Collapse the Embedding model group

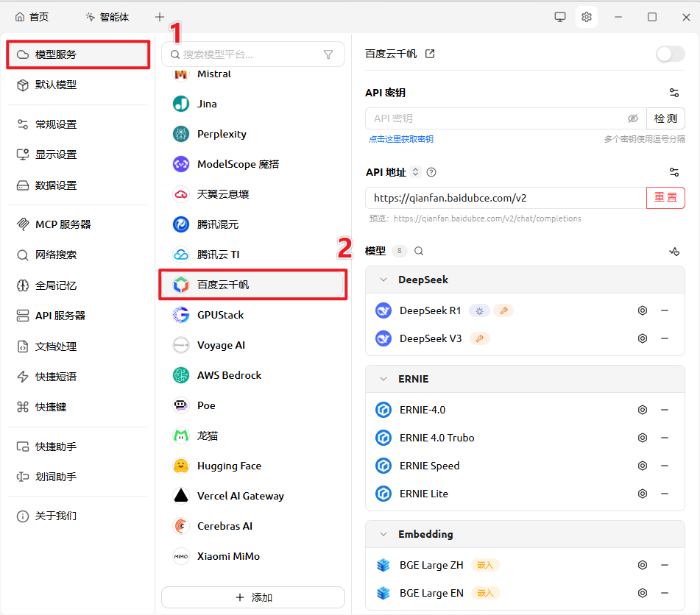click(383, 534)
